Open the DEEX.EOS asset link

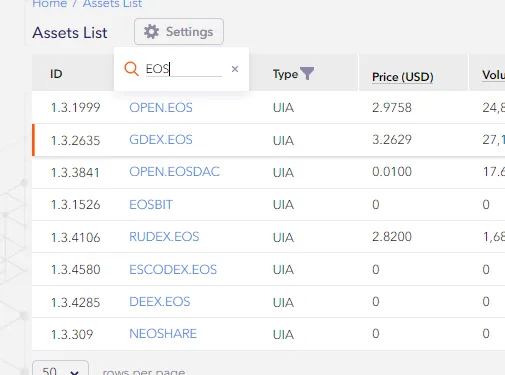(160, 302)
